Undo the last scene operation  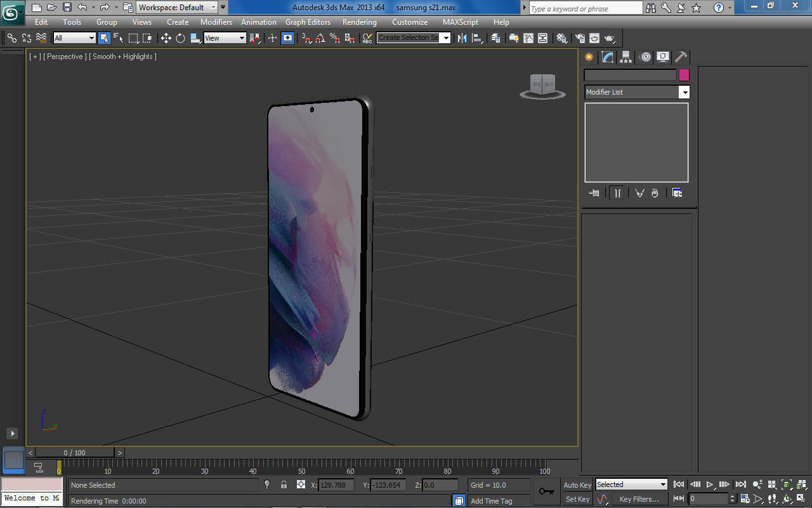(x=82, y=8)
